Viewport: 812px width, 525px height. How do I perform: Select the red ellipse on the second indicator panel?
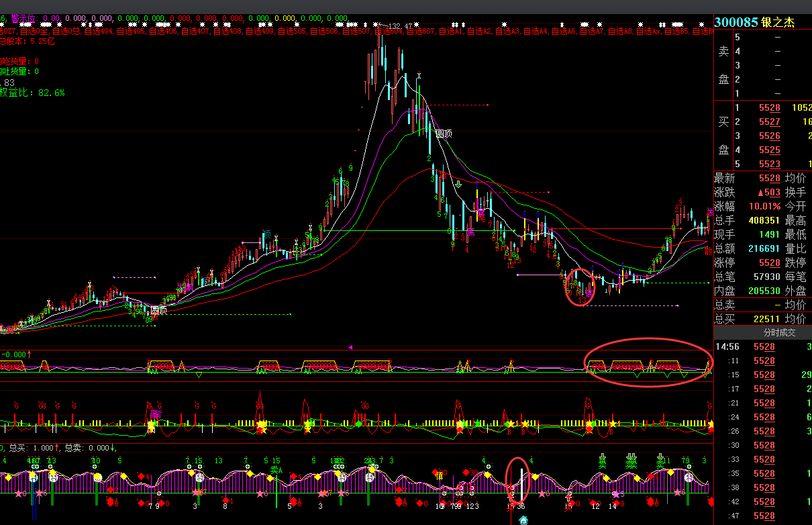[x=648, y=362]
